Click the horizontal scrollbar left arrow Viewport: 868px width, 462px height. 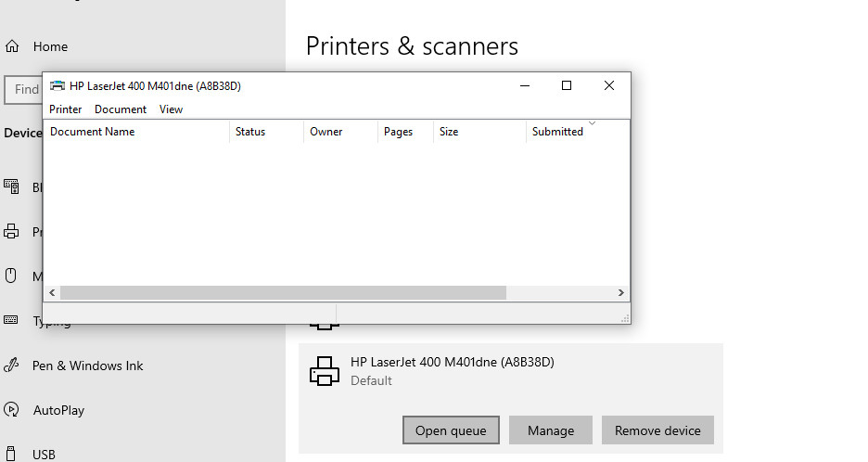[52, 292]
